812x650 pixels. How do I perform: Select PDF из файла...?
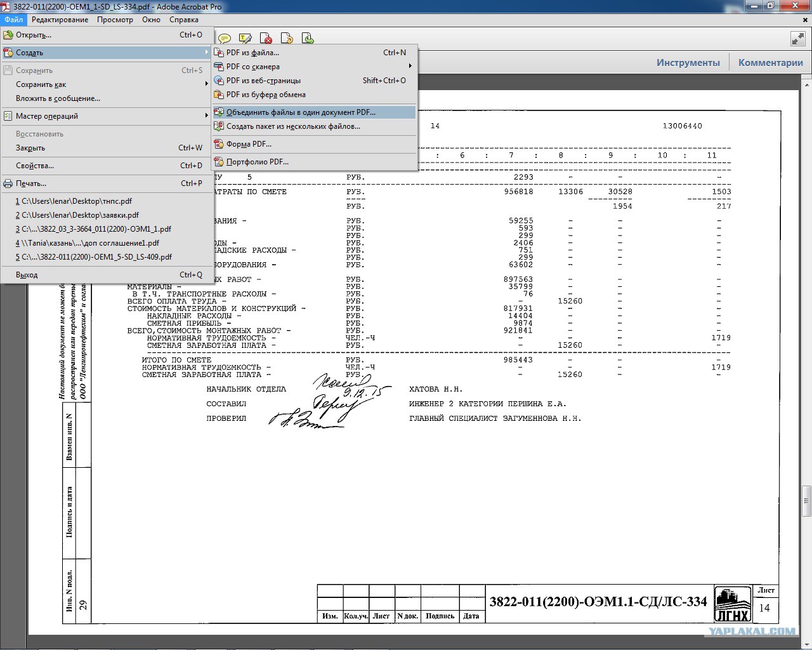coord(314,53)
